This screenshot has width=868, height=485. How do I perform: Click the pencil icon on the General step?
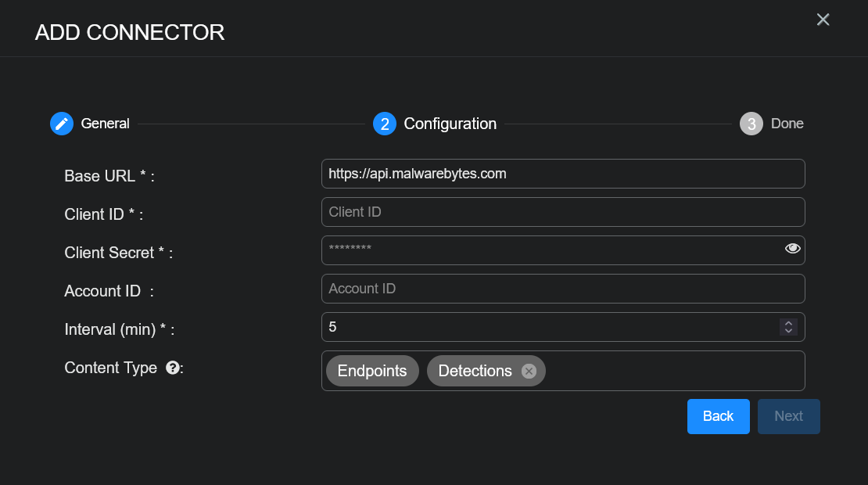(x=62, y=124)
